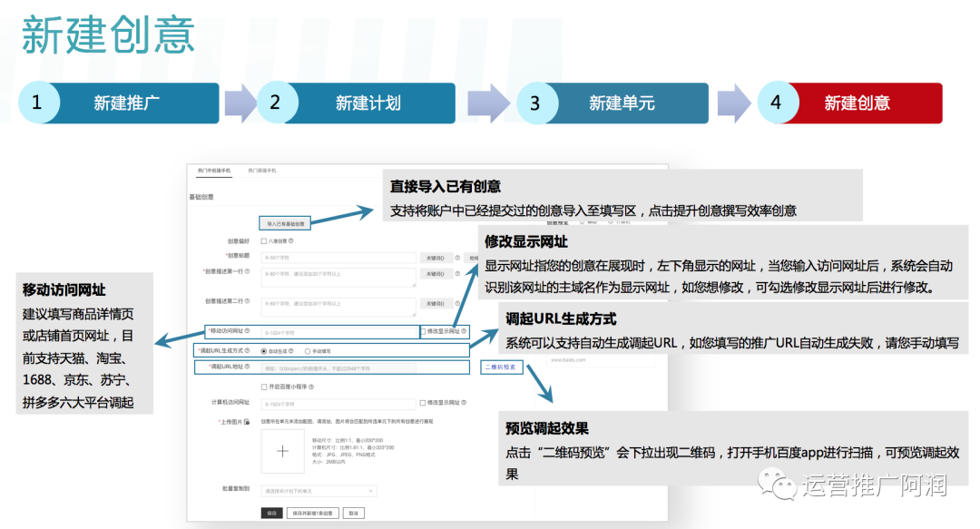Click the 二维码预览 button
Image resolution: width=980 pixels, height=529 pixels.
click(x=501, y=367)
